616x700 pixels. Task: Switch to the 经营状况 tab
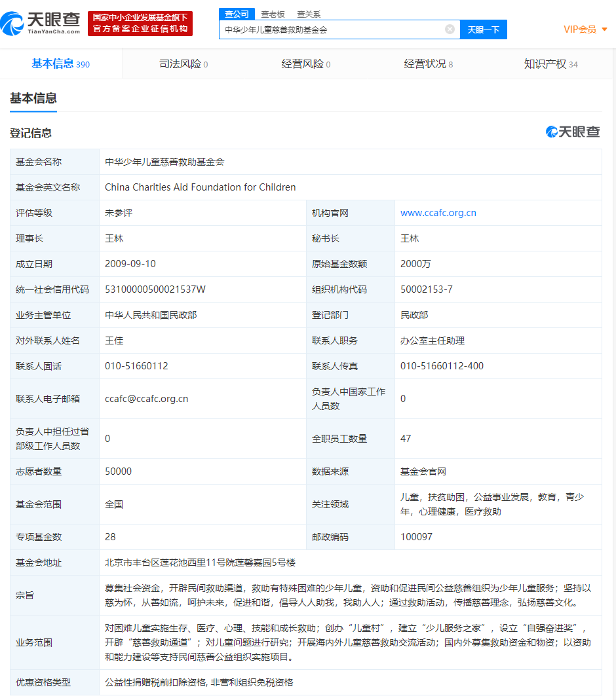click(429, 64)
